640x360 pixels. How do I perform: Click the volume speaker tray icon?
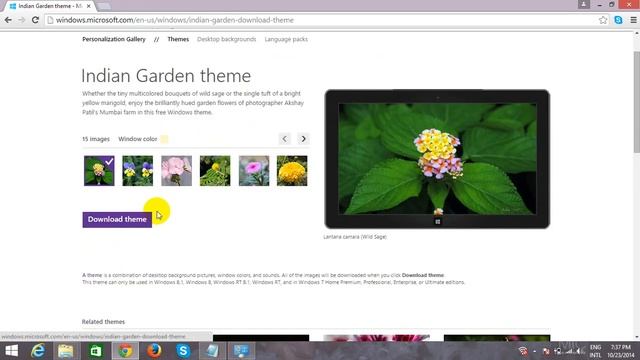tap(580, 351)
